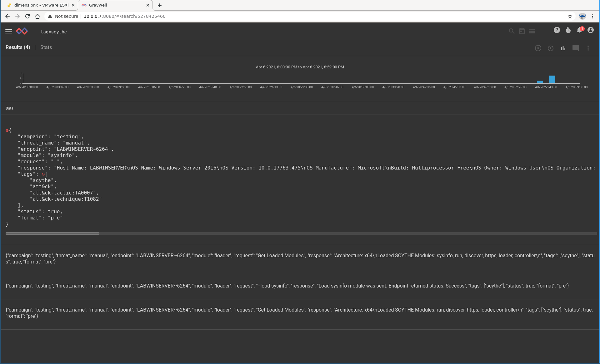600x364 pixels.
Task: Click the "response" Host Name line
Action: pyautogui.click(x=306, y=168)
